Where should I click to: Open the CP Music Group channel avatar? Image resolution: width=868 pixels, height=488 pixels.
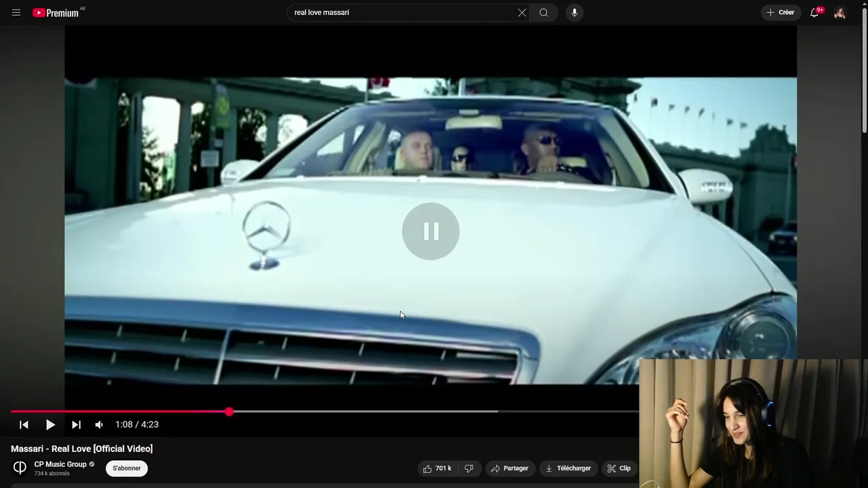(x=20, y=468)
